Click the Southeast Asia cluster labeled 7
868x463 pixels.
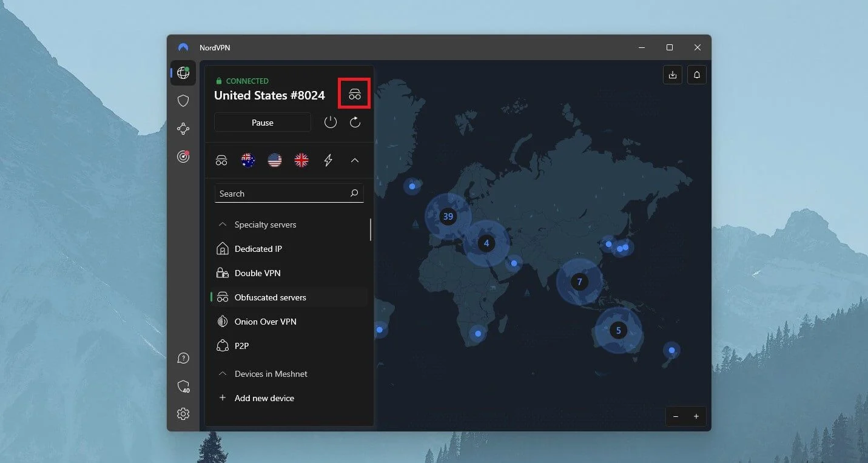(580, 282)
